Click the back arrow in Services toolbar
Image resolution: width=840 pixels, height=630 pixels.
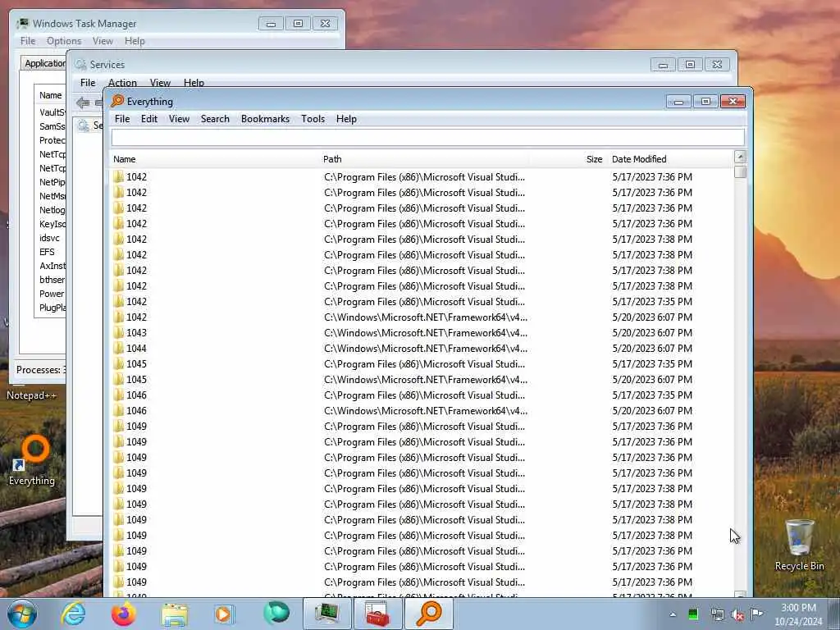83,103
